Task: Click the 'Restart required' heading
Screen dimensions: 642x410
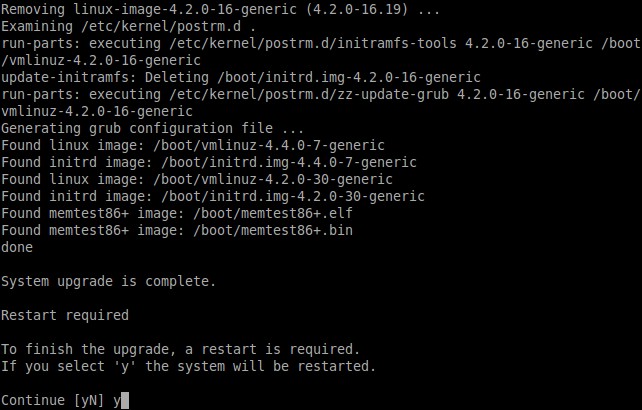Action: click(65, 316)
